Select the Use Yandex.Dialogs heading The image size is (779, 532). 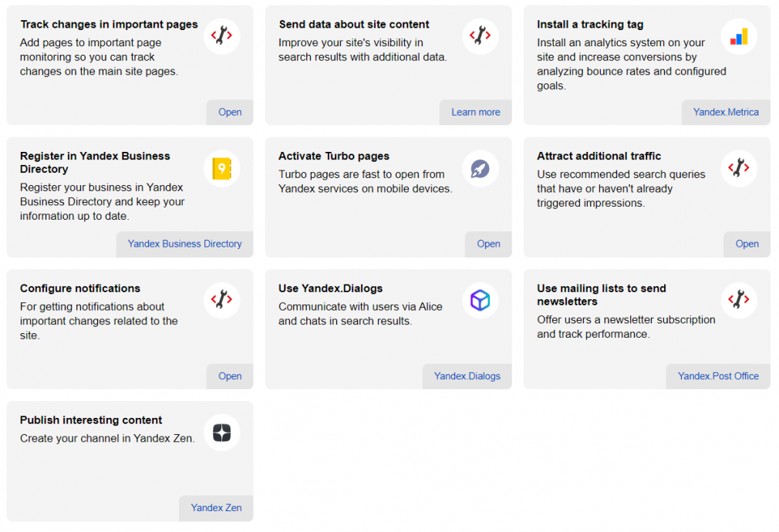[x=330, y=288]
